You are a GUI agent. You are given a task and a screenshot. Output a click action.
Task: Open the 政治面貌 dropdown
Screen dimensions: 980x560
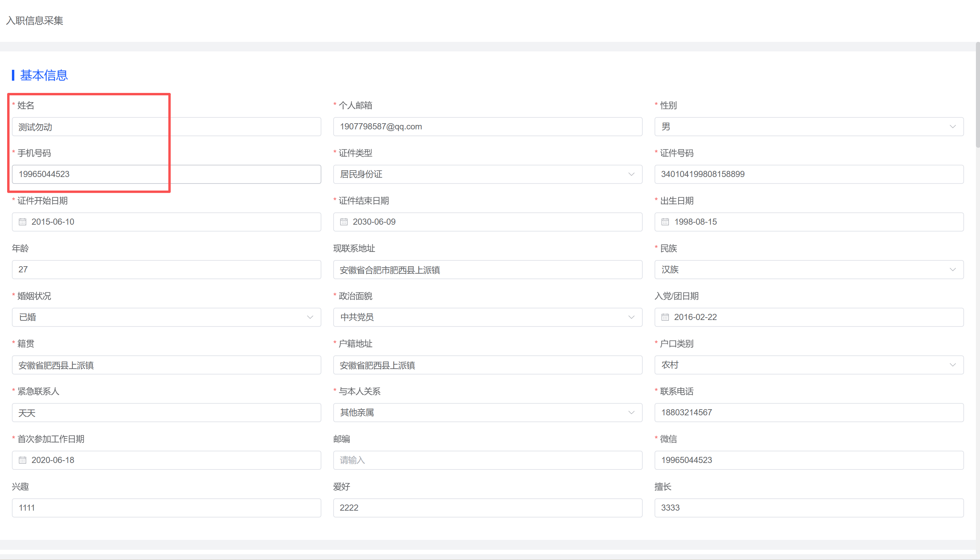pyautogui.click(x=487, y=317)
